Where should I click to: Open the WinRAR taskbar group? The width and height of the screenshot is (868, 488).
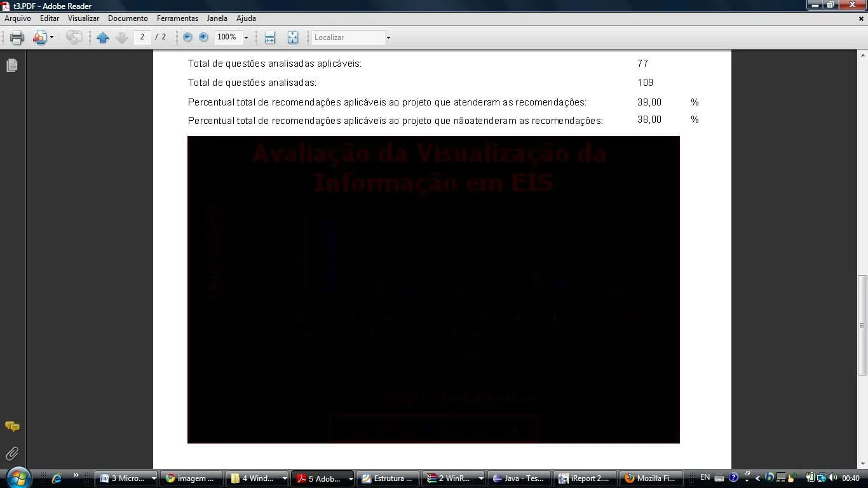(x=455, y=478)
